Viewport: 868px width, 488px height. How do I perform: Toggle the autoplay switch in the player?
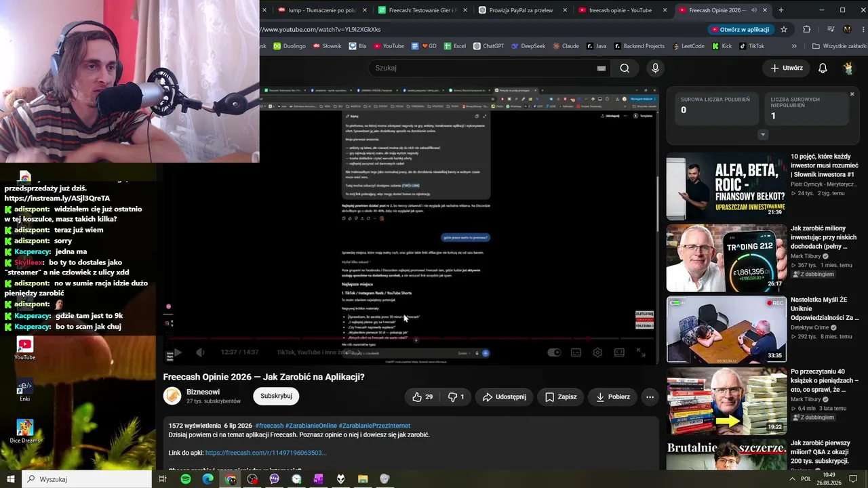click(554, 352)
